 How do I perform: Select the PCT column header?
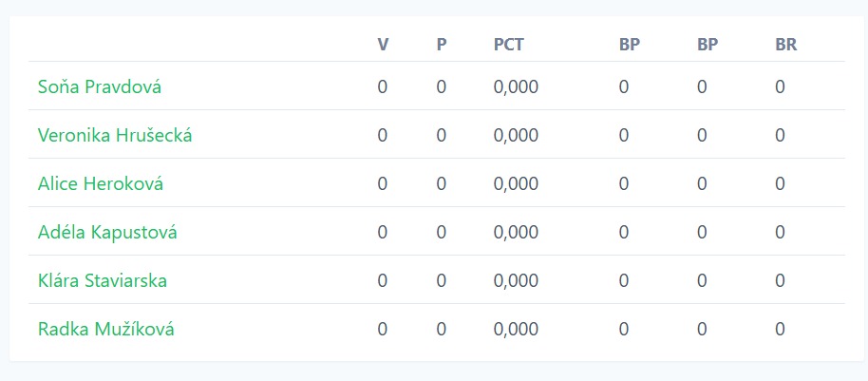coord(509,45)
